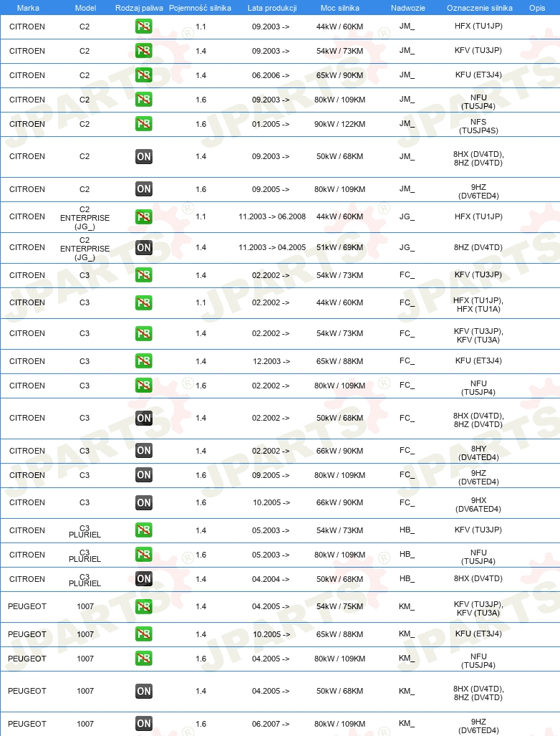Select date range 11.2003 -> 06.2008
This screenshot has height=736, width=560.
(272, 216)
